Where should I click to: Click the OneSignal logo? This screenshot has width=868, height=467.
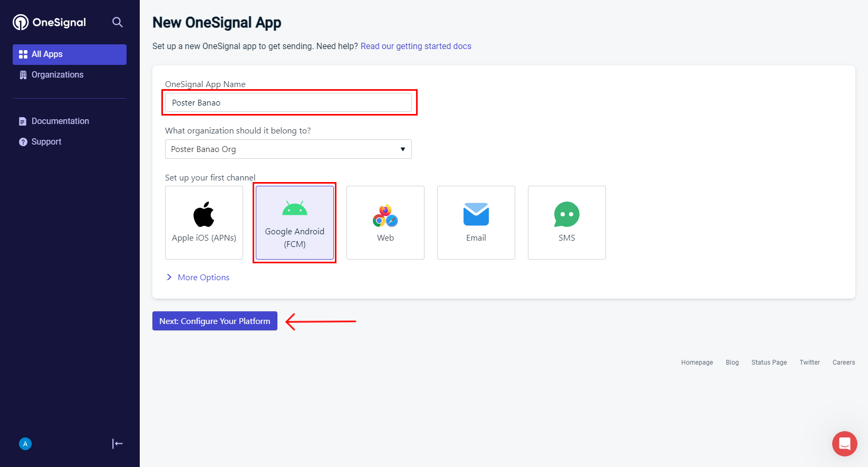click(49, 22)
